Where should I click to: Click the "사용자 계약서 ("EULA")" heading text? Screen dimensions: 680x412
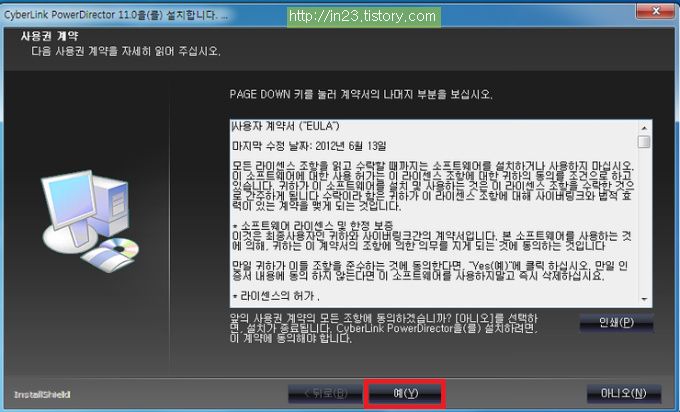pos(285,126)
